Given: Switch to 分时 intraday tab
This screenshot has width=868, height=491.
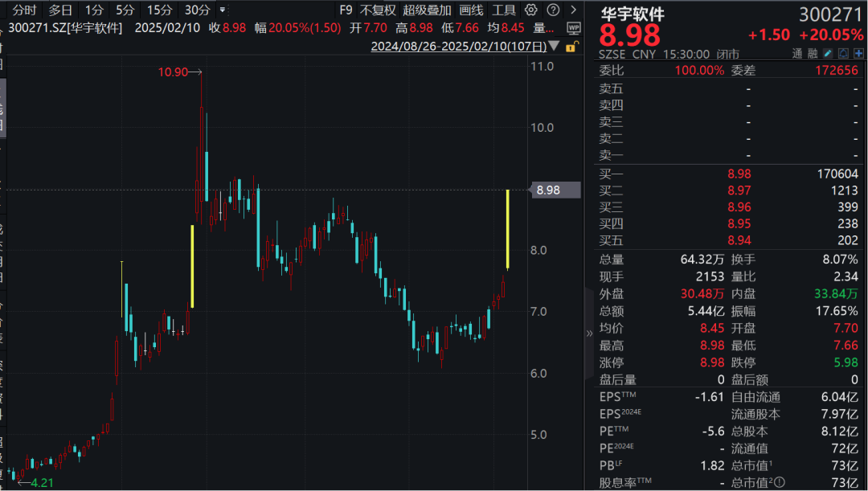Looking at the screenshot, I should pos(25,10).
